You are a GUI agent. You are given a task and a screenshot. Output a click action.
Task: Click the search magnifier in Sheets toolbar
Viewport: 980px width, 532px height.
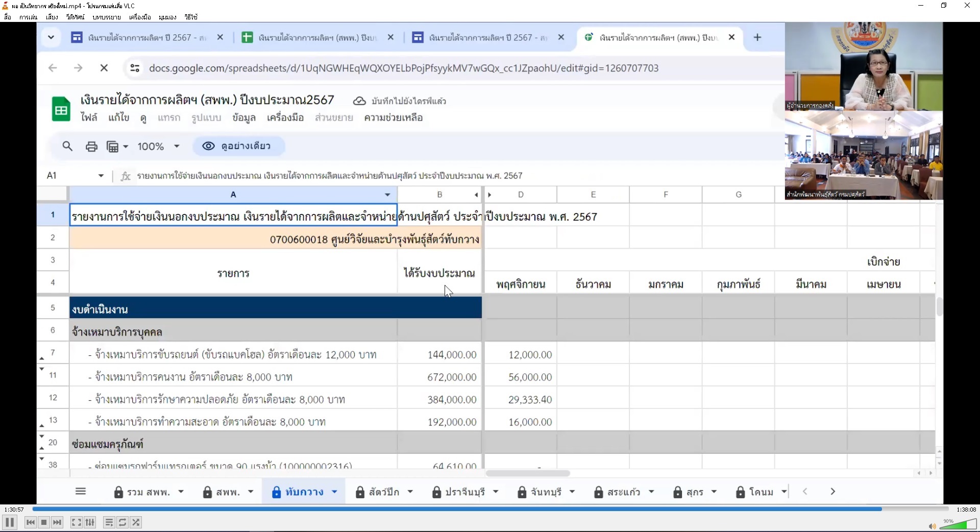(67, 147)
